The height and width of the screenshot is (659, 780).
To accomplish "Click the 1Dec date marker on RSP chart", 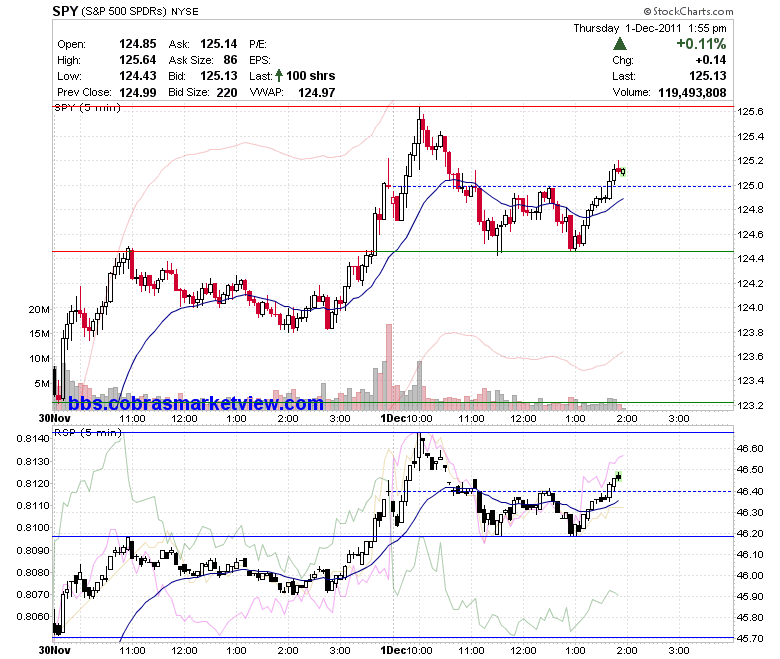I will click(x=393, y=651).
